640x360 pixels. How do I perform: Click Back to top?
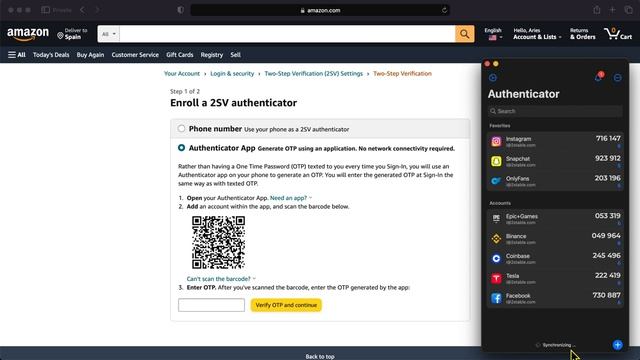pos(320,356)
